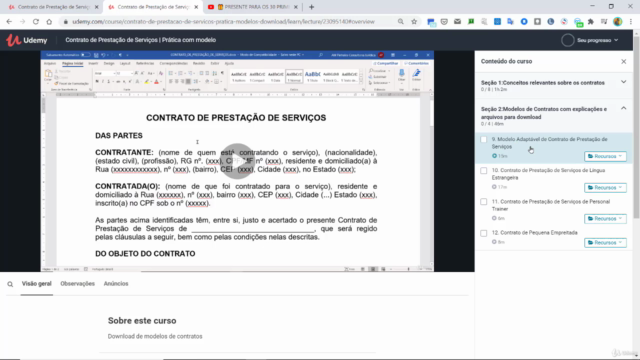Click Word Ditar microphone icon
The height and width of the screenshot is (360, 640).
coord(401,75)
